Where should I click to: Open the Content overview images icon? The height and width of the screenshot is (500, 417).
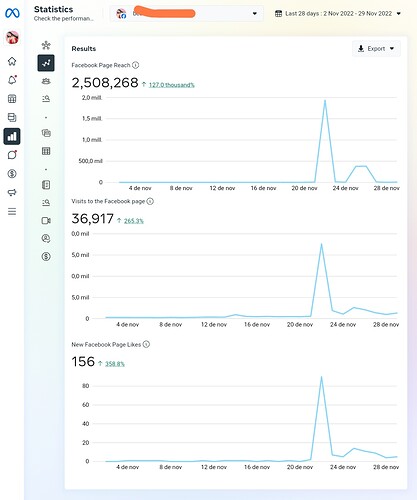point(46,133)
